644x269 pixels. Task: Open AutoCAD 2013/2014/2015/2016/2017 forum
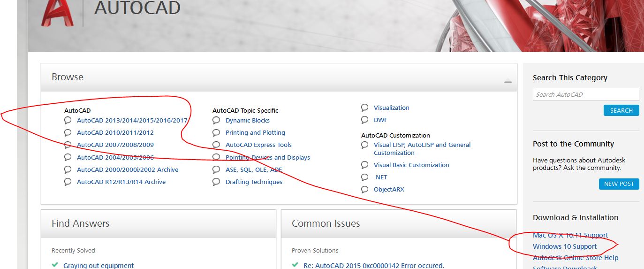[132, 120]
